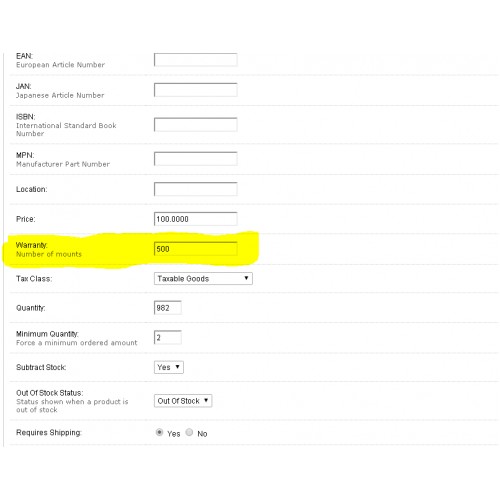Expand the Out Of Stock Status dropdown

coord(183,401)
